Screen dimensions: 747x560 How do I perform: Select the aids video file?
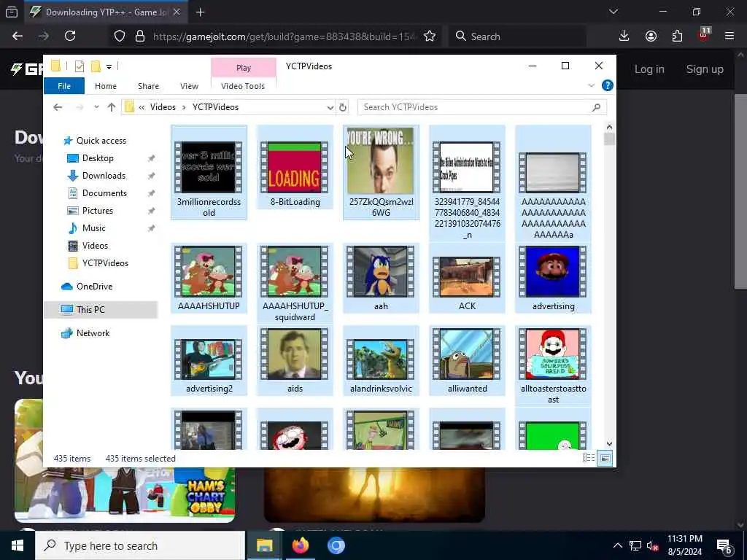pos(295,360)
